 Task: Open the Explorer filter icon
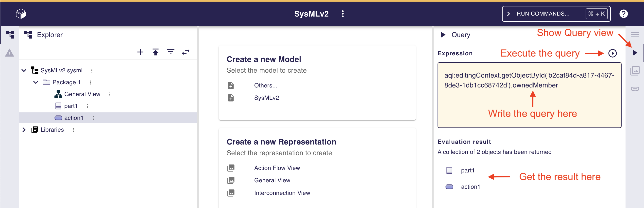click(170, 52)
